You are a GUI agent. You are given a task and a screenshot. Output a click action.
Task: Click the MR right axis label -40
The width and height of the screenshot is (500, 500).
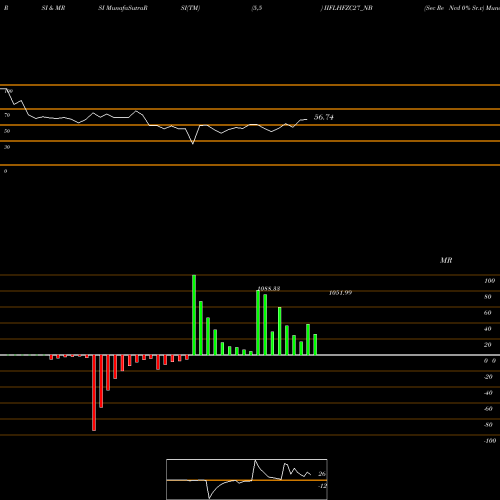pyautogui.click(x=488, y=393)
